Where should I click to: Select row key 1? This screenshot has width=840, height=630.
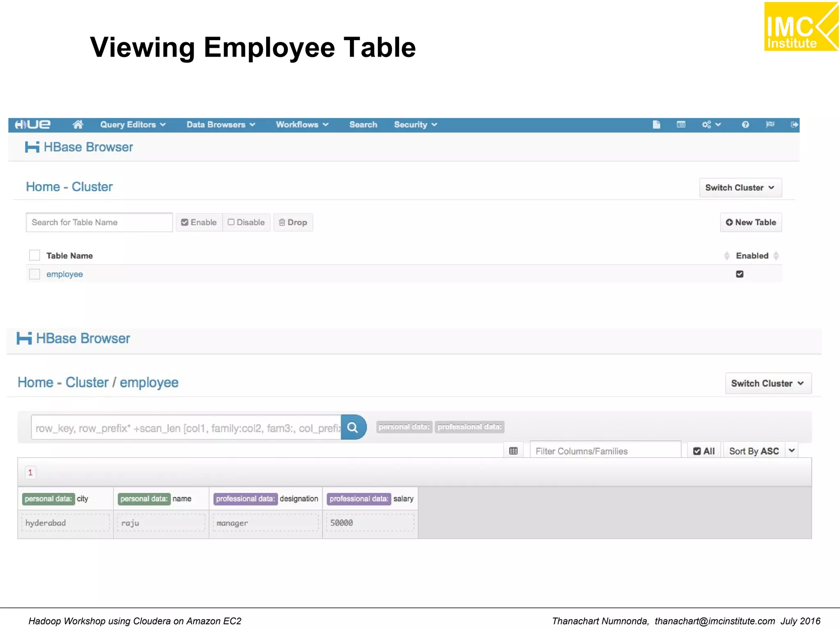pos(30,472)
